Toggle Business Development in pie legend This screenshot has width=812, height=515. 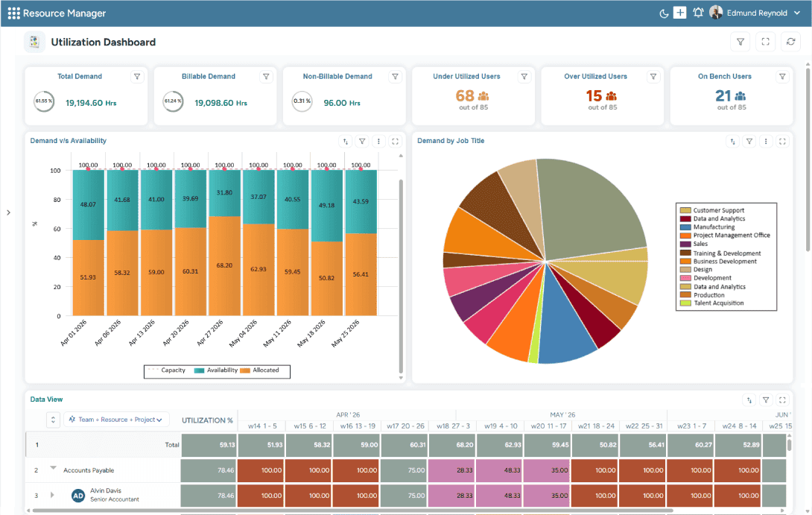coord(718,262)
